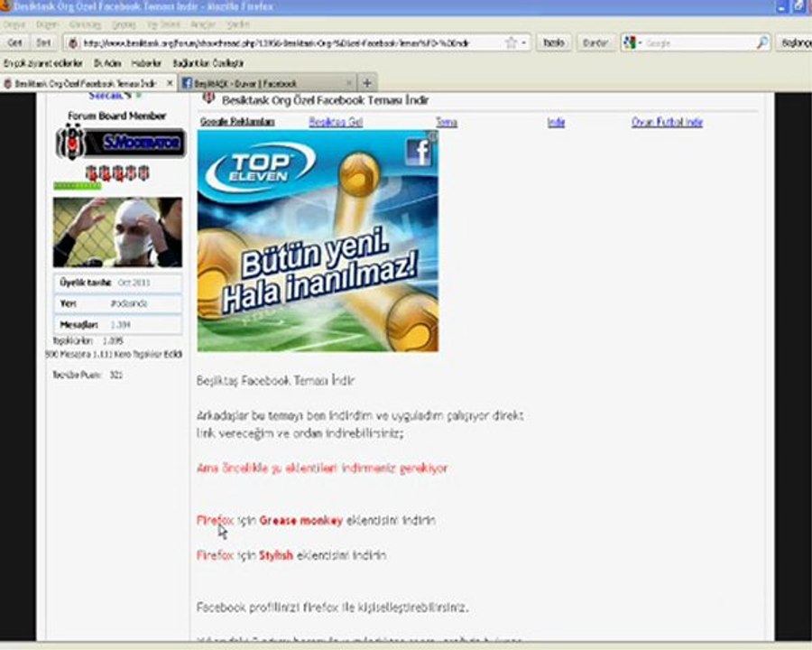Click the 'Beşiktaş Facebook Teması İndir' heading text
812x650 pixels.
tap(275, 380)
